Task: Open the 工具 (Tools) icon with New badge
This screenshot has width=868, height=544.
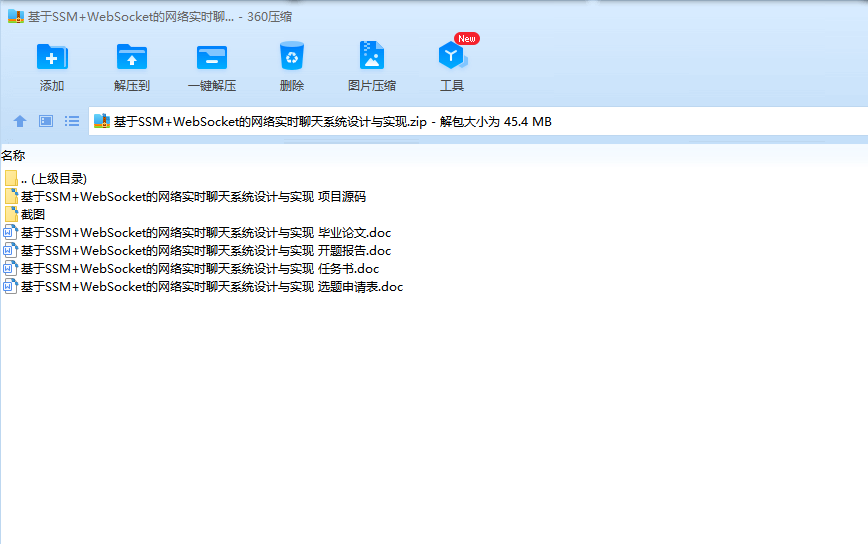Action: pos(453,55)
